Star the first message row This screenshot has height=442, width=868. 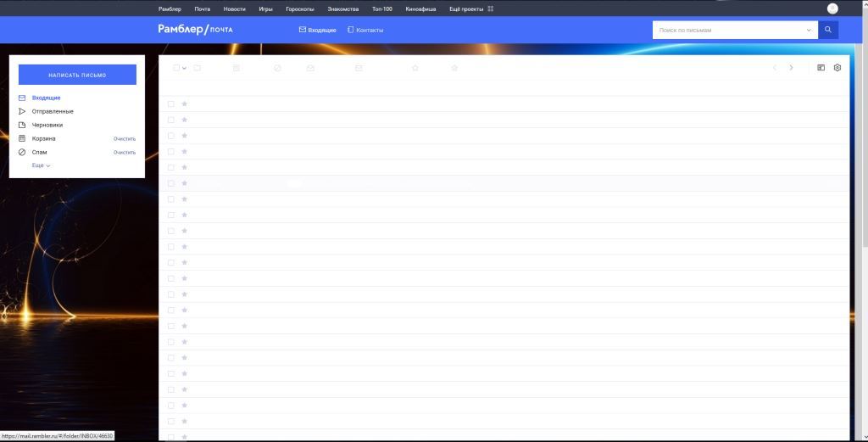pos(184,104)
